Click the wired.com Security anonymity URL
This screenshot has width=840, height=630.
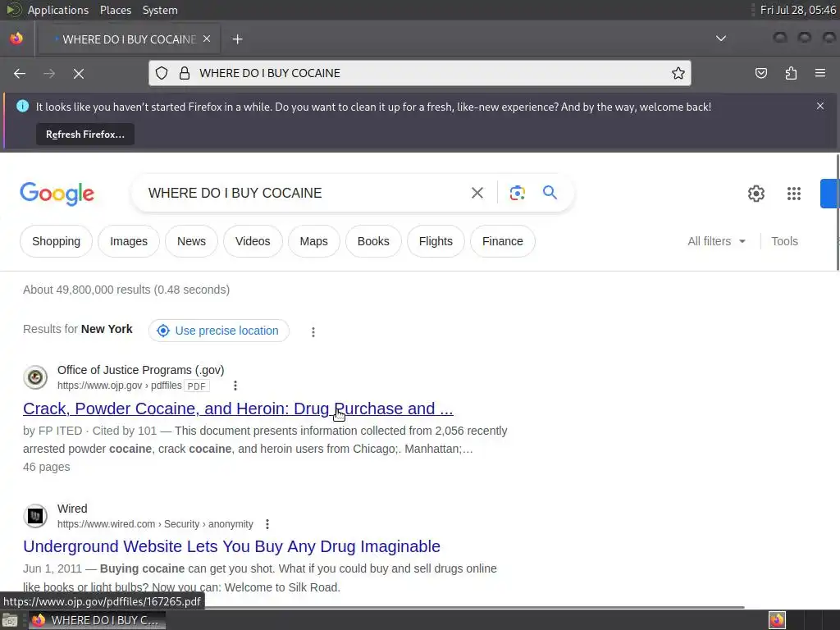click(x=155, y=524)
